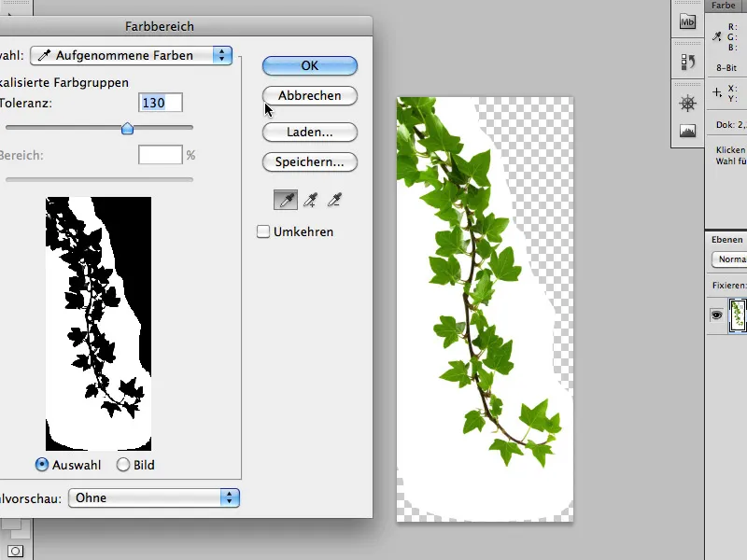Open the Aufgenommene Farben dropdown
Viewport: 747px width, 560px height.
131,56
